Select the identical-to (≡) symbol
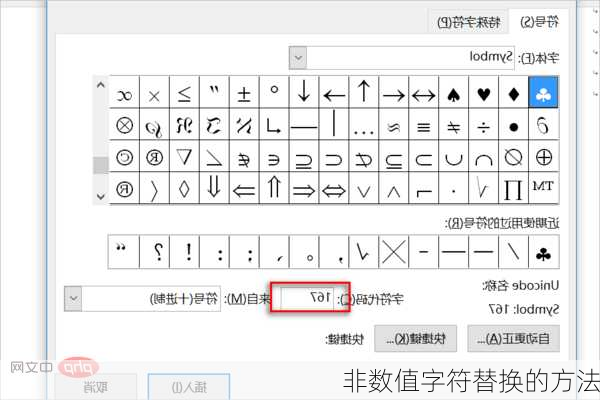Image resolution: width=600 pixels, height=400 pixels. (424, 124)
